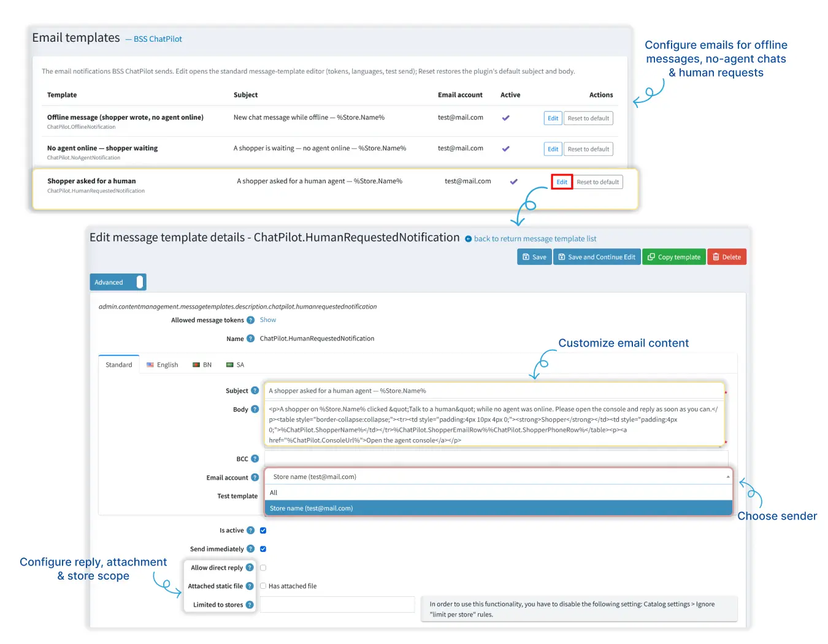Image resolution: width=828 pixels, height=644 pixels.
Task: Uncheck the Is active checkbox
Action: (263, 531)
